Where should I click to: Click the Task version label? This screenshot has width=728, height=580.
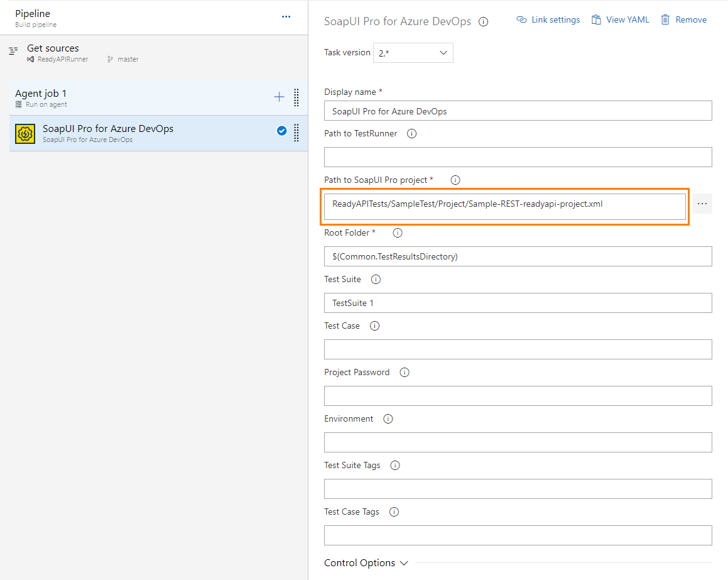click(347, 53)
